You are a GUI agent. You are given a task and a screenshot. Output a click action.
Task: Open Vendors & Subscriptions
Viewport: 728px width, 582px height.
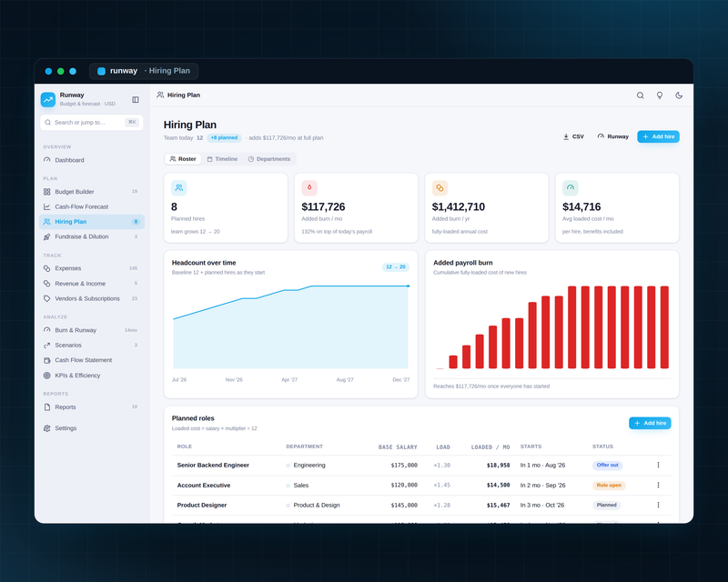[92, 298]
